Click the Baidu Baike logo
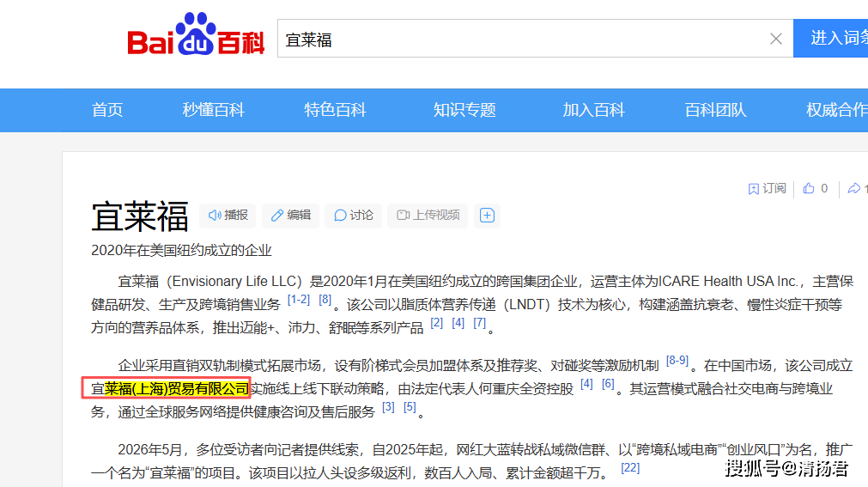Image resolution: width=868 pixels, height=487 pixels. 196,34
